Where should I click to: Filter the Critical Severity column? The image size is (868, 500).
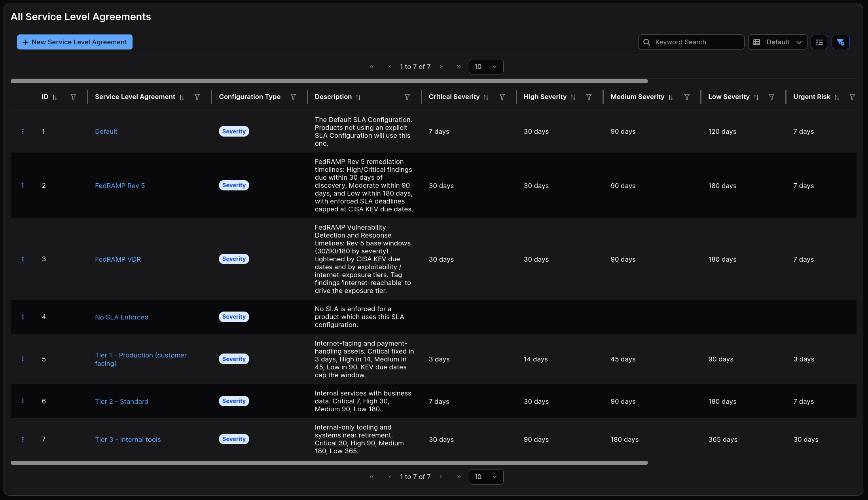tap(502, 97)
